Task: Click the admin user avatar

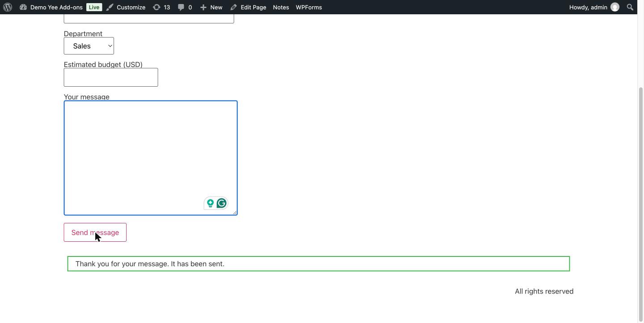Action: (x=615, y=7)
